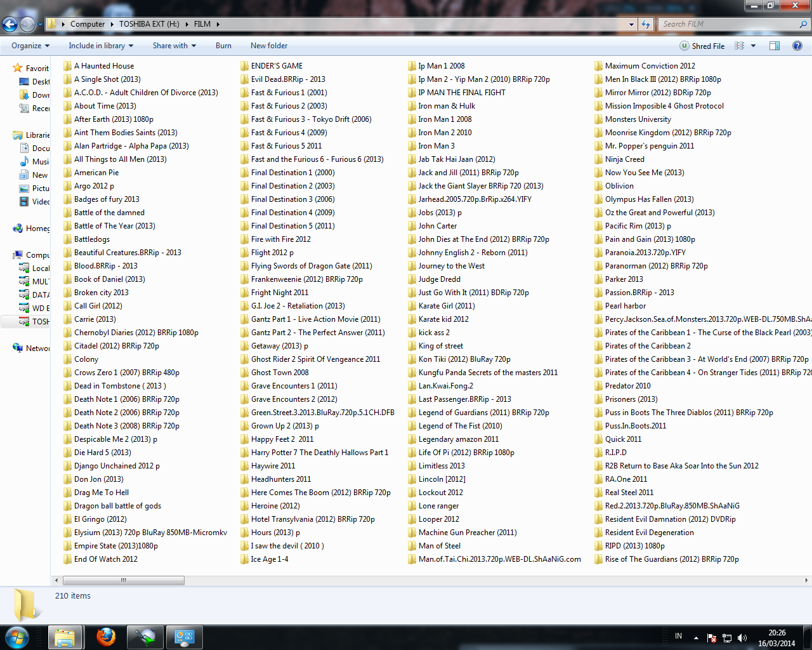The width and height of the screenshot is (812, 650).
Task: Click the folder icon of Maximum Conviction 2012
Action: 598,65
